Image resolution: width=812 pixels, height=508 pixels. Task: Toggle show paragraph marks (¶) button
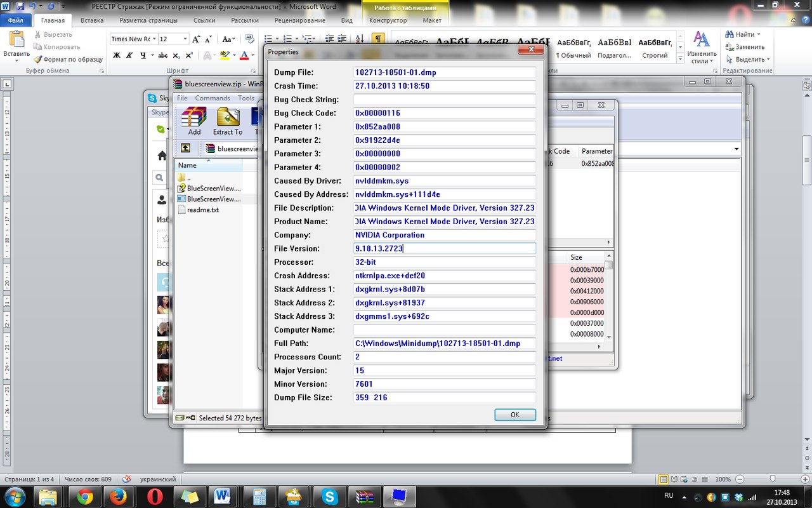pos(378,39)
